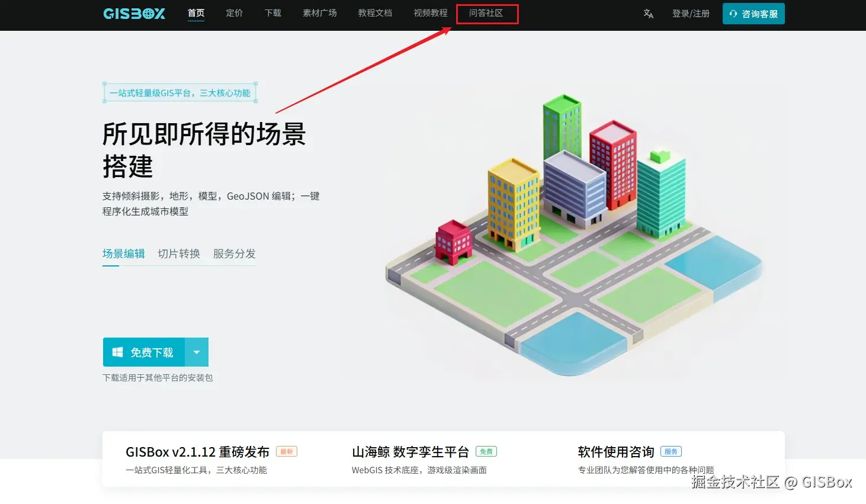
Task: Open GISBox v2.1.12 重磅发布 card
Action: click(x=211, y=460)
